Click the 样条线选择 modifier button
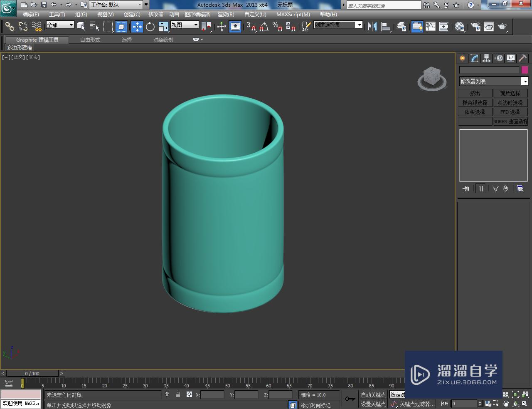Screen dimensions: 532x409 tap(475, 103)
